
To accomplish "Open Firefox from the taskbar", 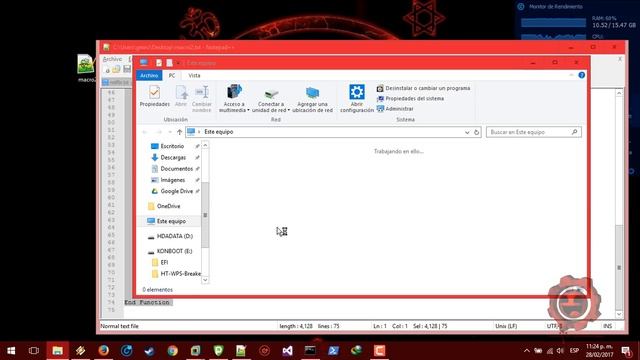I will [103, 351].
